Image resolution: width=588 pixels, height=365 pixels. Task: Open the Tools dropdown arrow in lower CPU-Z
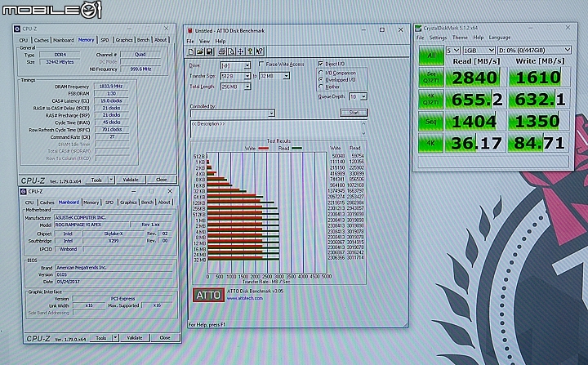click(x=115, y=338)
